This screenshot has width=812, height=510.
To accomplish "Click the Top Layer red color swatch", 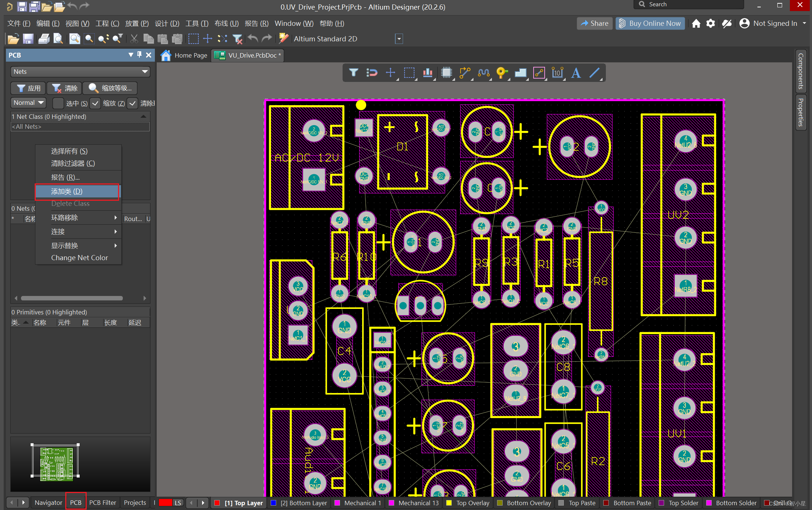I will point(217,503).
